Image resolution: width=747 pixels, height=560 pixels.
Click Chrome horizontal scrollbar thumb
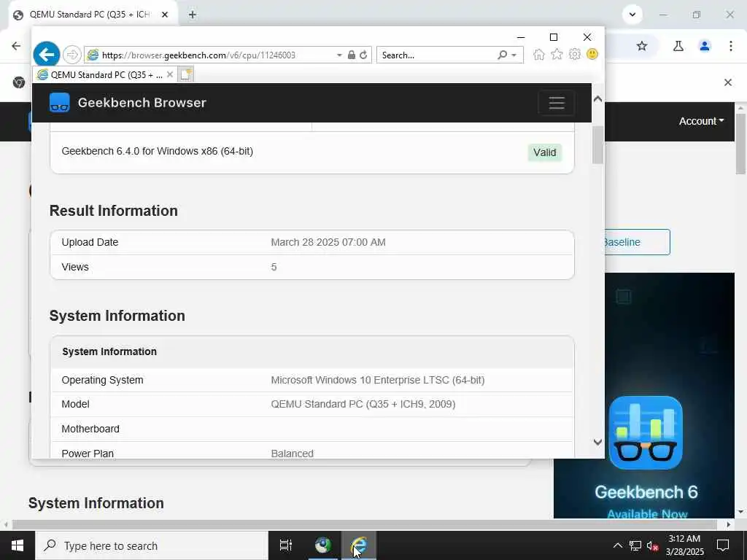coord(365,524)
